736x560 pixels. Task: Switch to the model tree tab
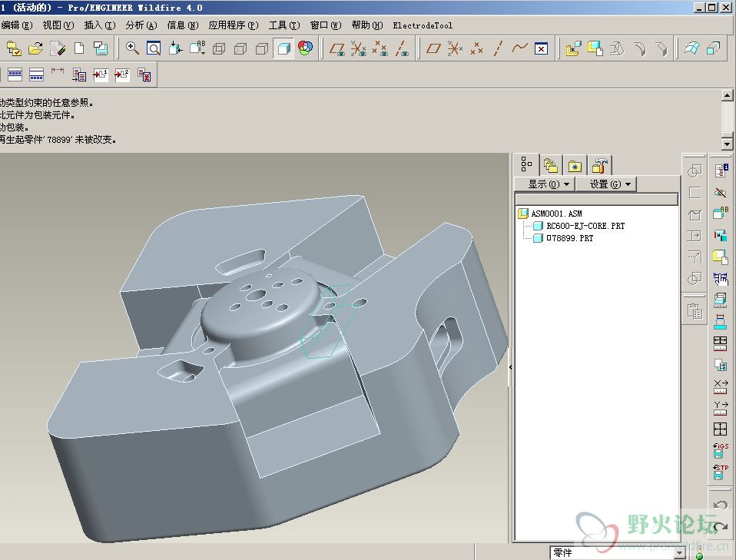point(527,164)
